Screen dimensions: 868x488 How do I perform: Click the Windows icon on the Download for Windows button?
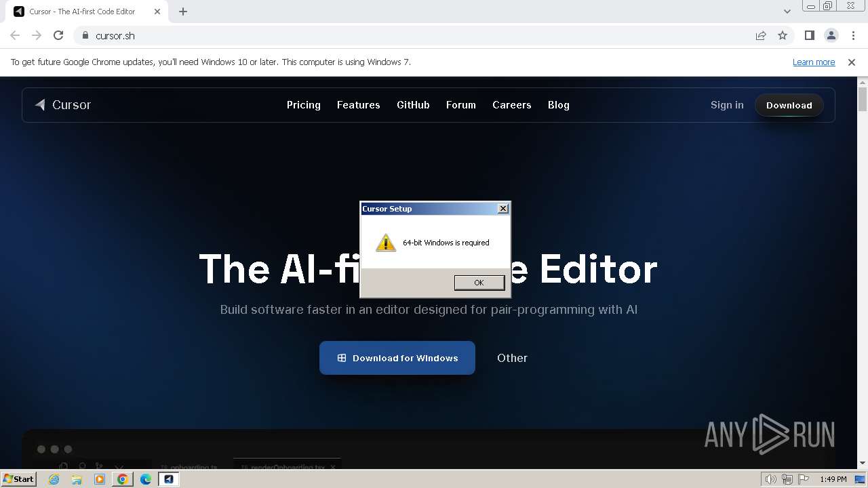pyautogui.click(x=342, y=358)
